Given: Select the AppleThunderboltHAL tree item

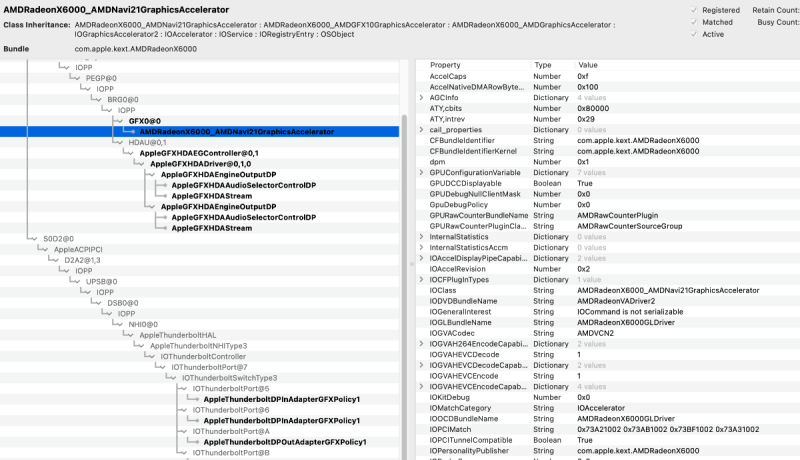Looking at the screenshot, I should point(178,335).
